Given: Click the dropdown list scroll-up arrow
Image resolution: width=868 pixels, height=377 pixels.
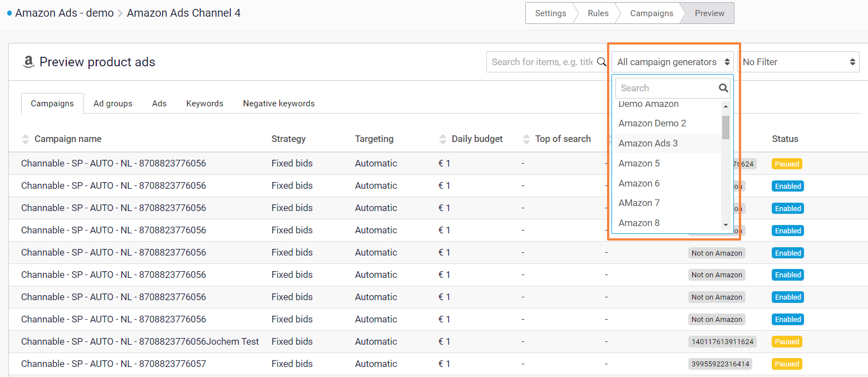Looking at the screenshot, I should point(726,106).
